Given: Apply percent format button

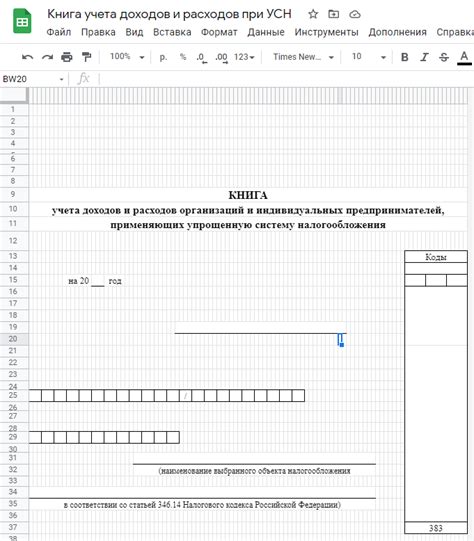Looking at the screenshot, I should coord(183,57).
